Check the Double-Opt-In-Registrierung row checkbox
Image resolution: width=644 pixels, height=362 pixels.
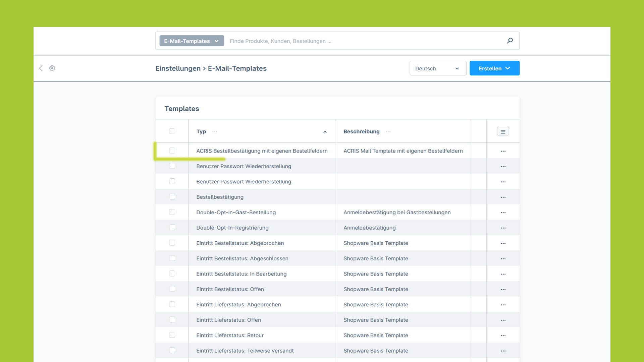pos(172,227)
